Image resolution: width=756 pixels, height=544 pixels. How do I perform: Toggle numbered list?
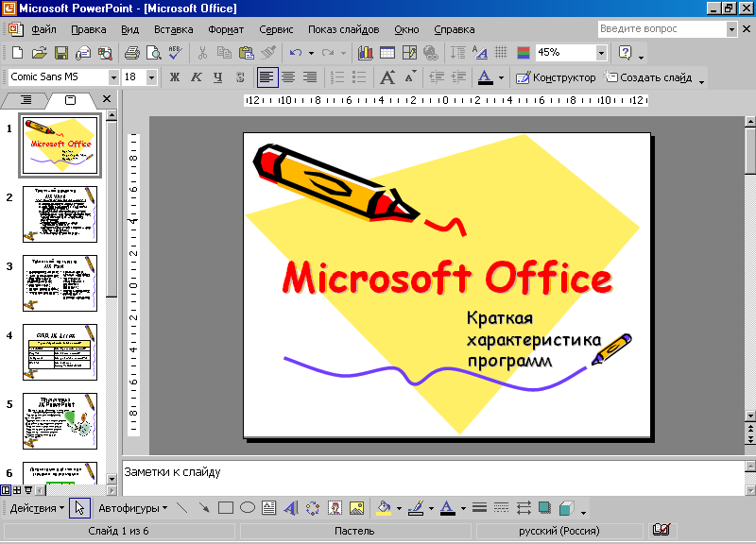[337, 77]
